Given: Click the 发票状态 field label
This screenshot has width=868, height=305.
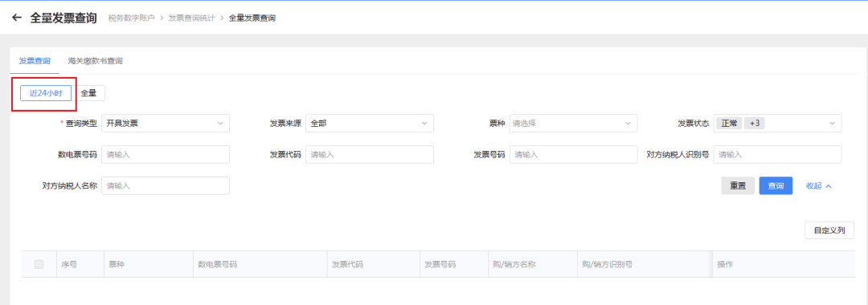Looking at the screenshot, I should click(694, 124).
